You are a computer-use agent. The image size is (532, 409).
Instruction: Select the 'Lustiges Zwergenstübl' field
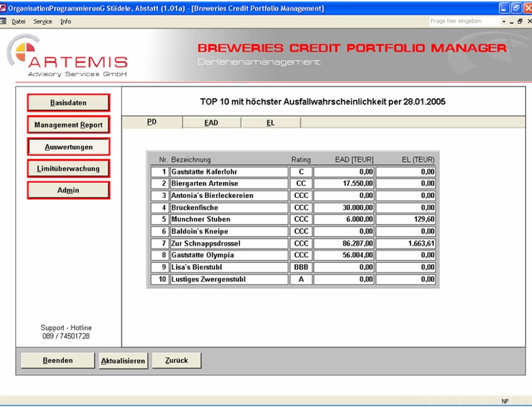tap(229, 279)
